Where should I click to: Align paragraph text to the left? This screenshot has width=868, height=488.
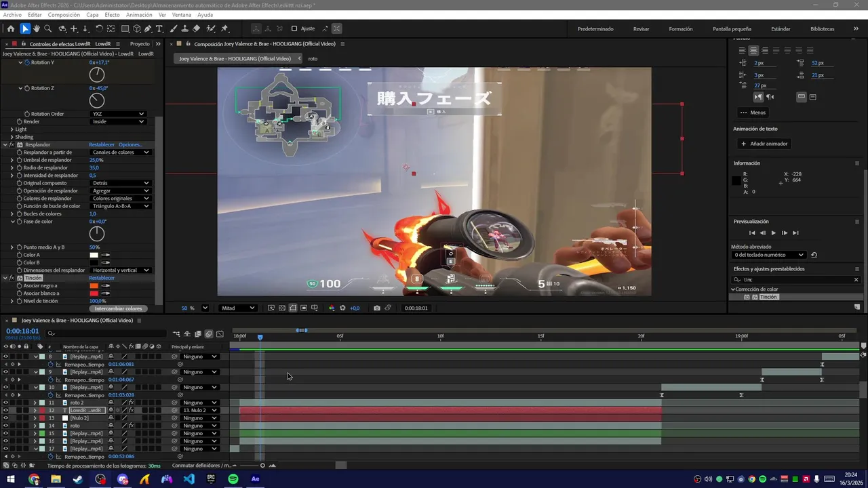[x=742, y=50]
